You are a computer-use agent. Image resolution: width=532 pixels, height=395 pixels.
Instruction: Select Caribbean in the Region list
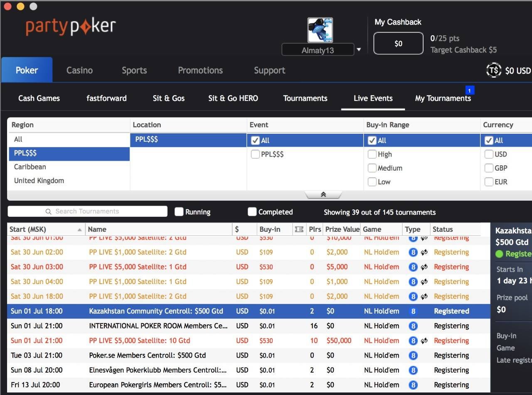(x=30, y=167)
